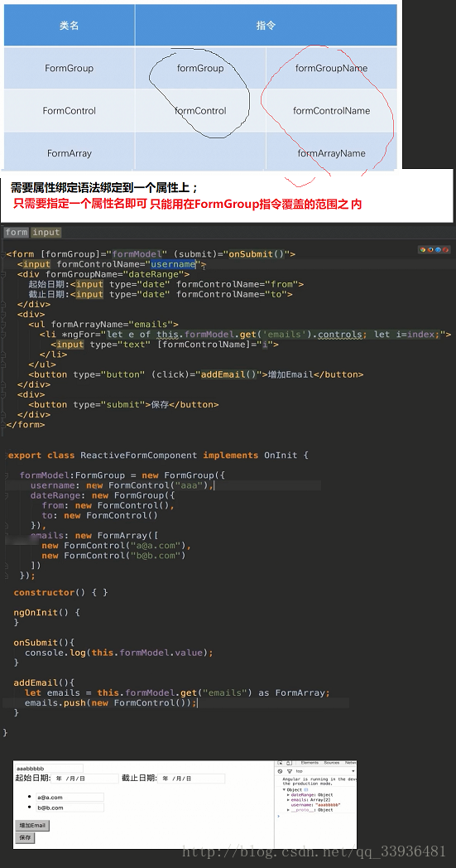The height and width of the screenshot is (868, 456).
Task: Click the highlighted "username" text in code
Action: pos(173,264)
